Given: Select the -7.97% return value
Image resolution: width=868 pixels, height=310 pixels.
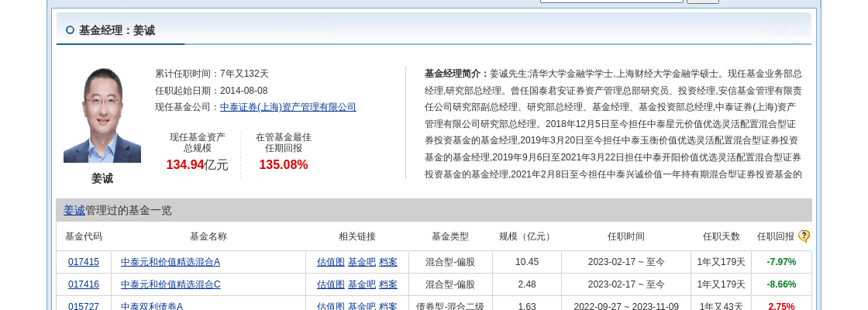Looking at the screenshot, I should pos(781,262).
